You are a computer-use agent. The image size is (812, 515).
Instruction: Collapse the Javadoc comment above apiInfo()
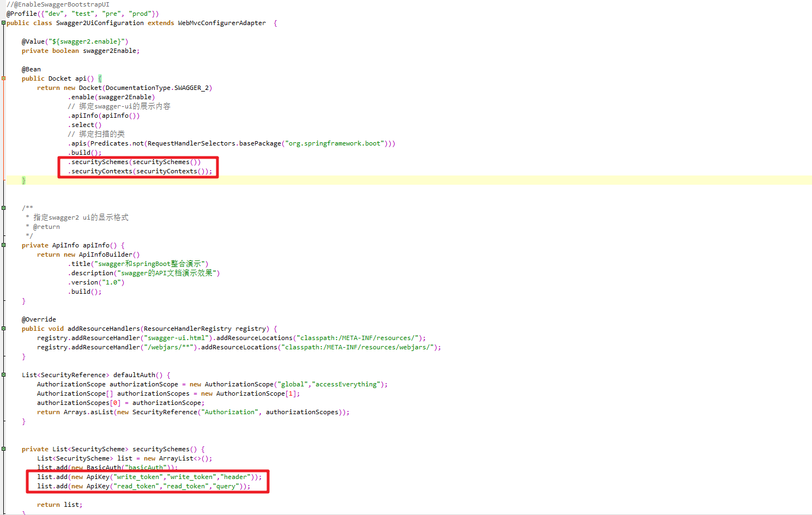tap(3, 208)
